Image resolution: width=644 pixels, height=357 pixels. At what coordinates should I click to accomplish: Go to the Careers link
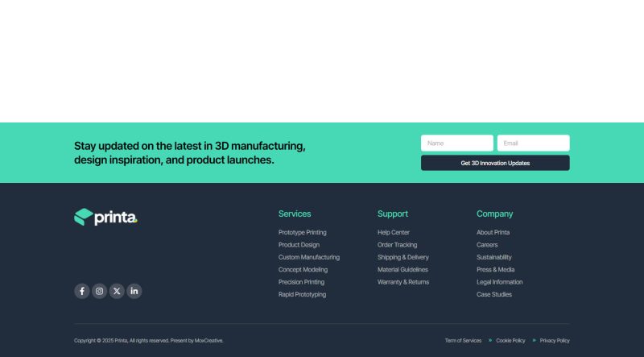click(x=487, y=245)
